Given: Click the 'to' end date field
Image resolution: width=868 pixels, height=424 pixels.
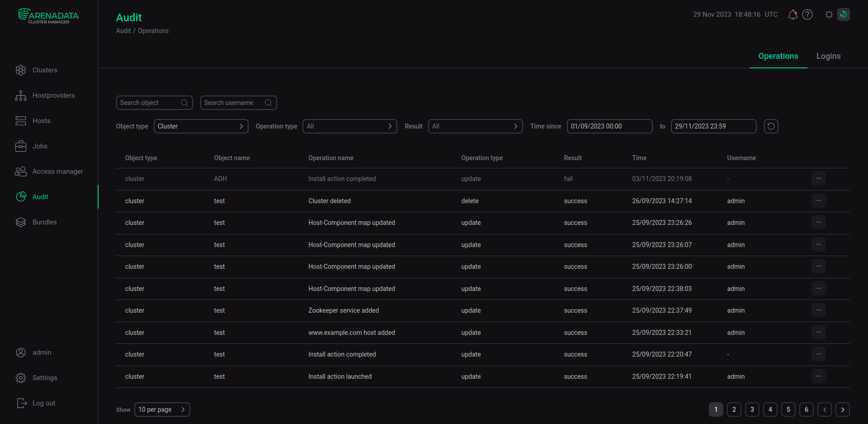Looking at the screenshot, I should [713, 126].
